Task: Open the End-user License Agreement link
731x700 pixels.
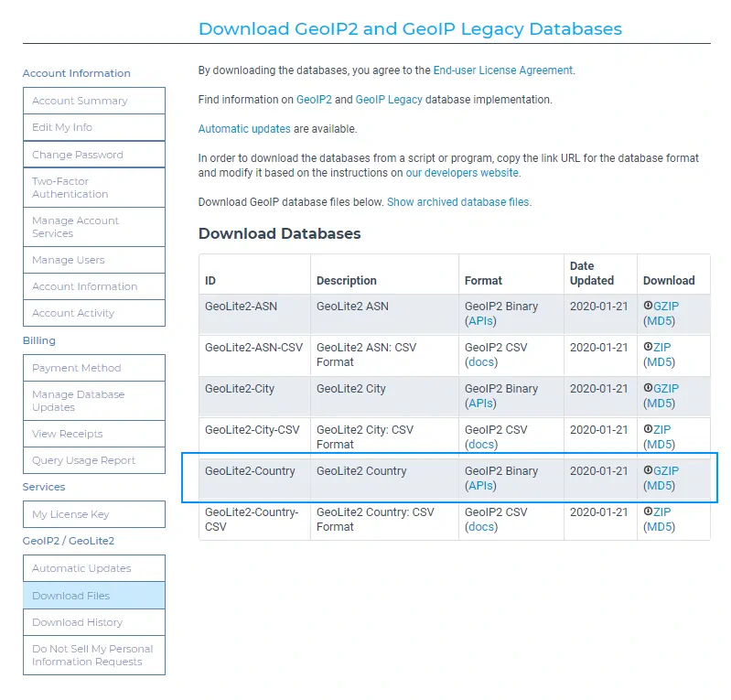Action: 503,70
